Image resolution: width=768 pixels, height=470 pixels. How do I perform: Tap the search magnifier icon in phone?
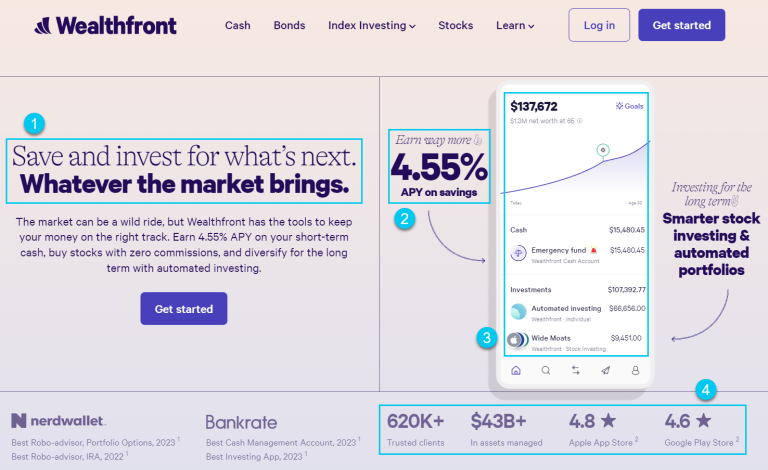point(546,371)
